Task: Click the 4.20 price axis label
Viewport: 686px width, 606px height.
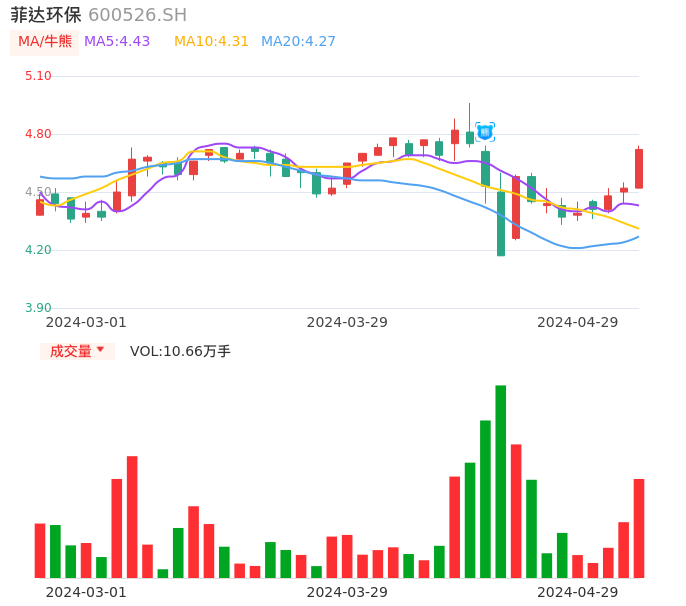Action: pyautogui.click(x=38, y=250)
